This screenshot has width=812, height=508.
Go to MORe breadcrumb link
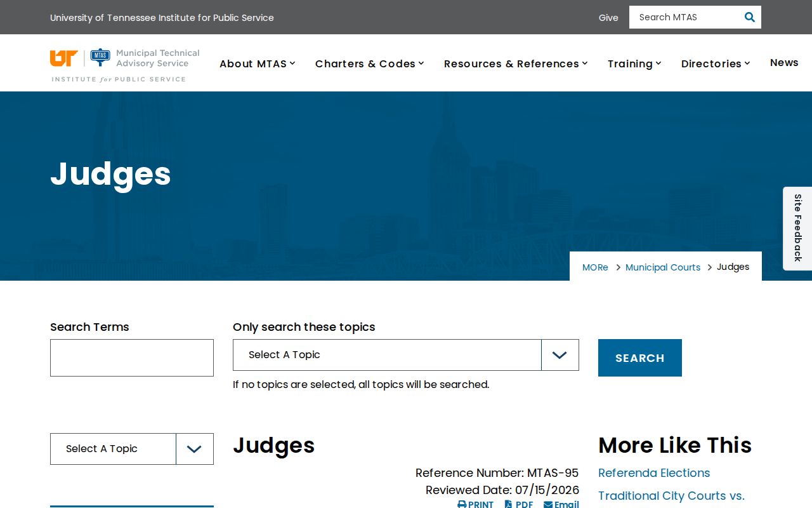tap(595, 267)
